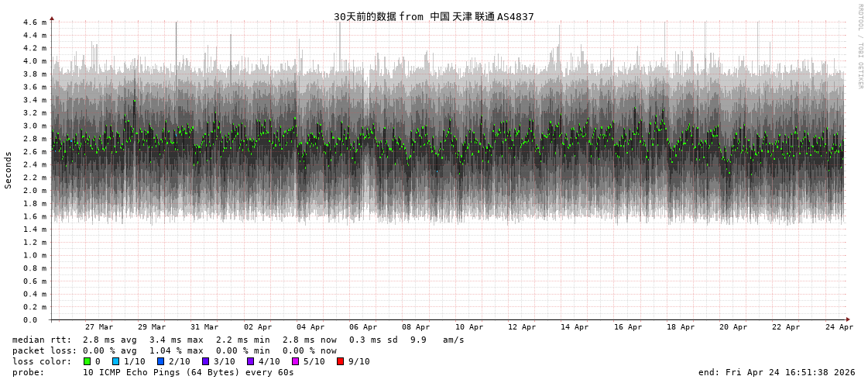
Task: Click the end timestamp Fri Apr 24
Action: [x=777, y=372]
